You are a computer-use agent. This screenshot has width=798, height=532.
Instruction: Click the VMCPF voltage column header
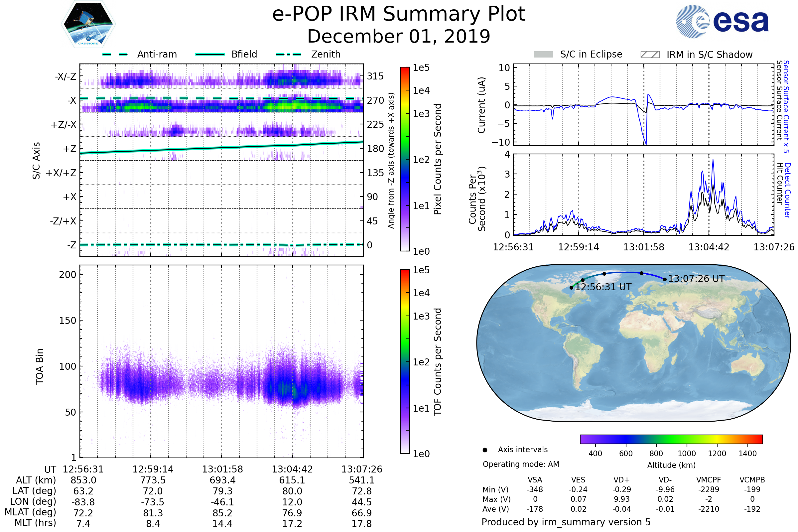point(709,480)
